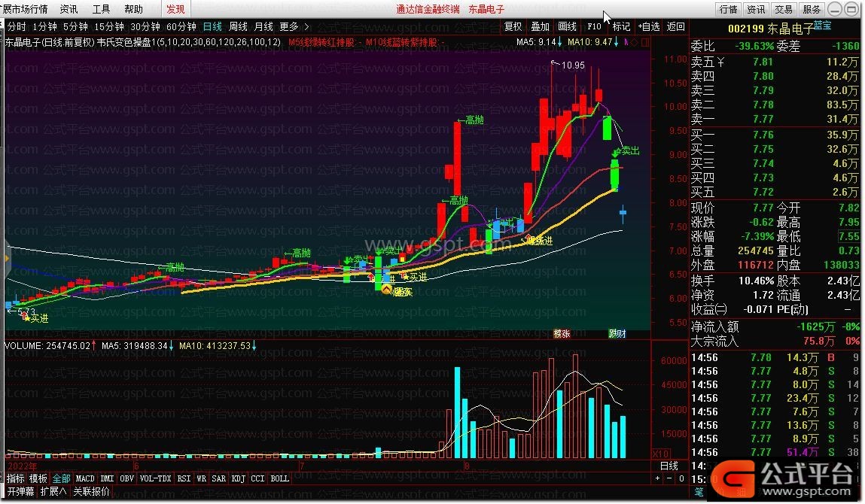
Task: Toggle 关联报价 linked quotes
Action: tap(92, 491)
